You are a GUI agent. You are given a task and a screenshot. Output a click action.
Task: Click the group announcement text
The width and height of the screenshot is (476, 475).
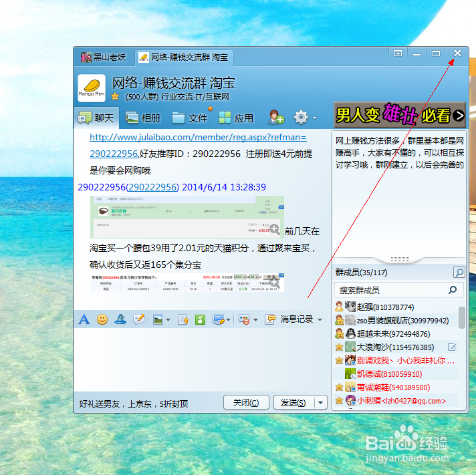(400, 152)
